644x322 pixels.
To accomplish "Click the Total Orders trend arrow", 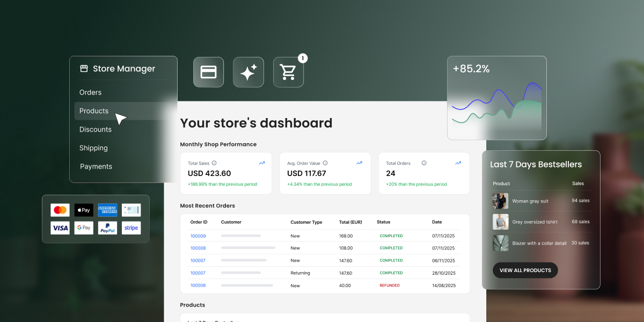I will click(458, 163).
